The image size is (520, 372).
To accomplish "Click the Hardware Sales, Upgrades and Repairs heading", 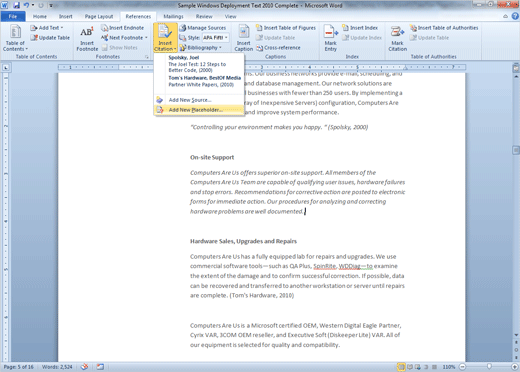I will pos(243,241).
